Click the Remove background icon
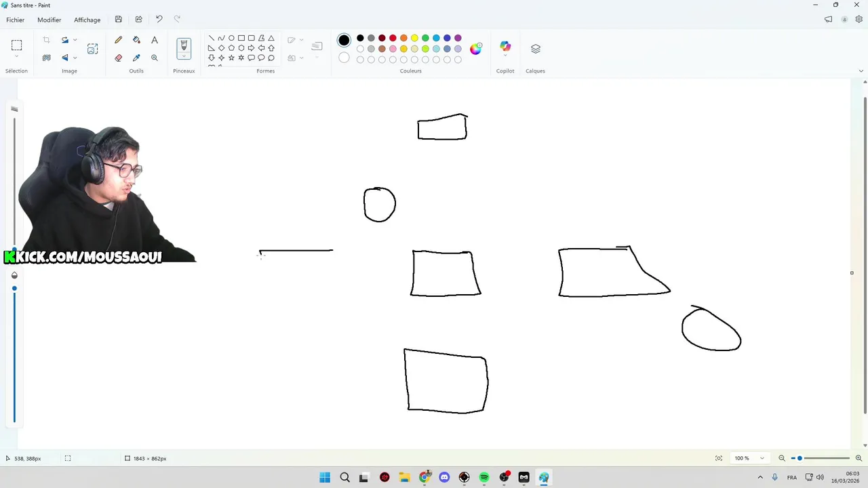The width and height of the screenshot is (868, 488). click(46, 58)
